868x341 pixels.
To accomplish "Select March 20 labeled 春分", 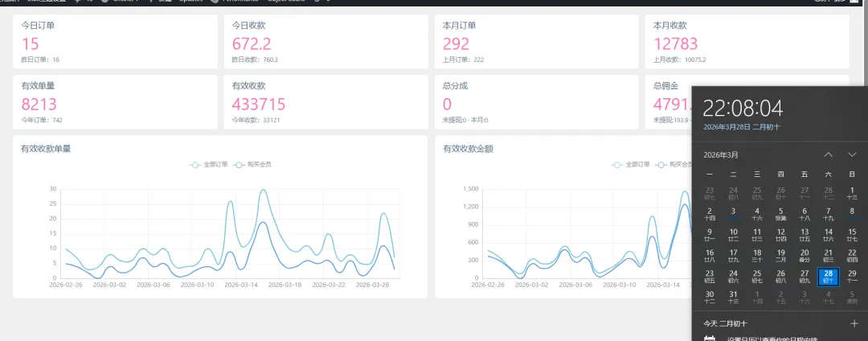I will coord(805,256).
